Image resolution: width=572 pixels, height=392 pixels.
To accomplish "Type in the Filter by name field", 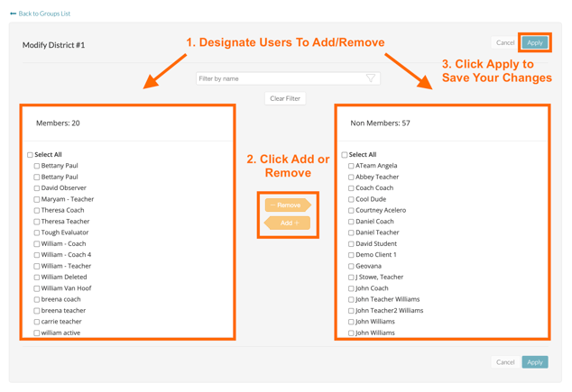I will pyautogui.click(x=280, y=78).
